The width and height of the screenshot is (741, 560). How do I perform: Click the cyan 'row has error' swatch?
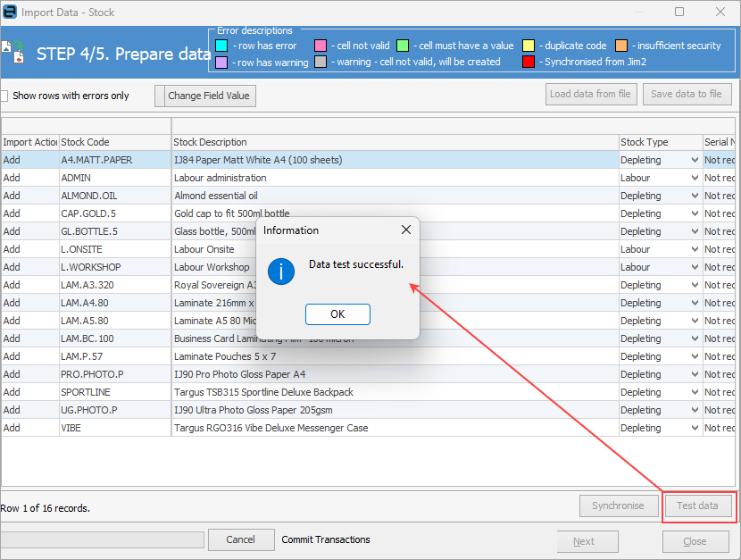(221, 46)
